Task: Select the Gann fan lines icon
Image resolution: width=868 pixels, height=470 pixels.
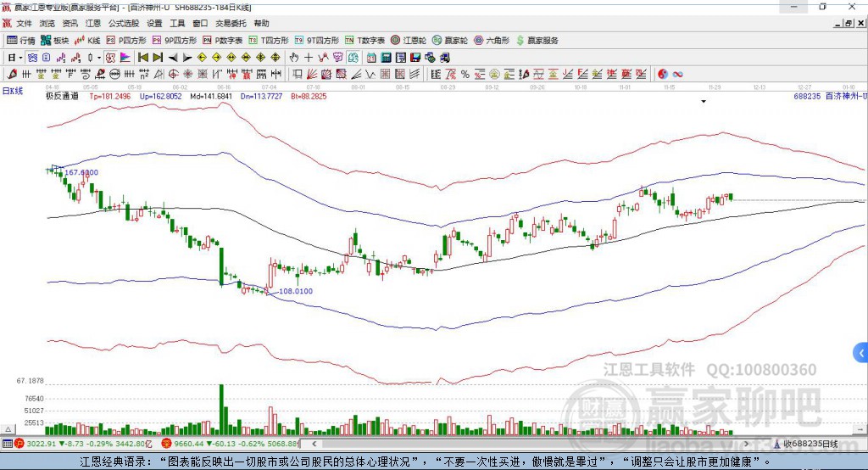Action: point(312,75)
